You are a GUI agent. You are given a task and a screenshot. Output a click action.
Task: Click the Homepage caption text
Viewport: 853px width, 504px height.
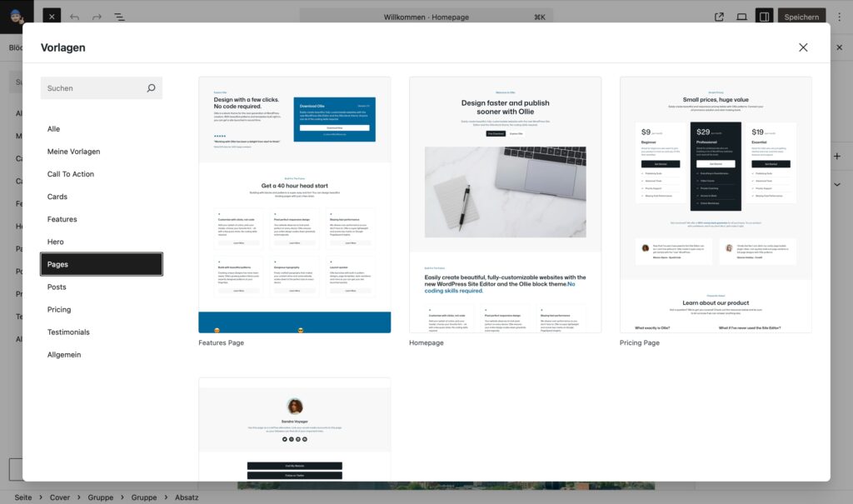point(426,343)
